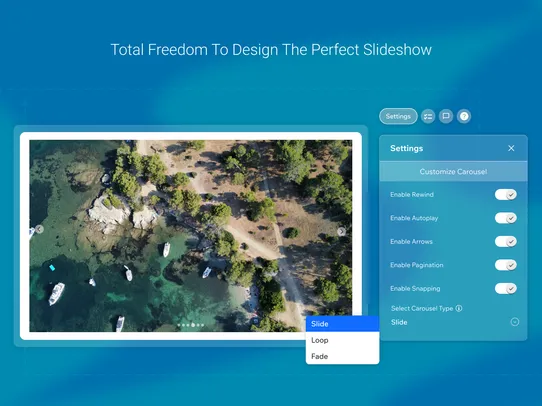
Task: Advance to next slide with right arrow
Action: [x=342, y=232]
